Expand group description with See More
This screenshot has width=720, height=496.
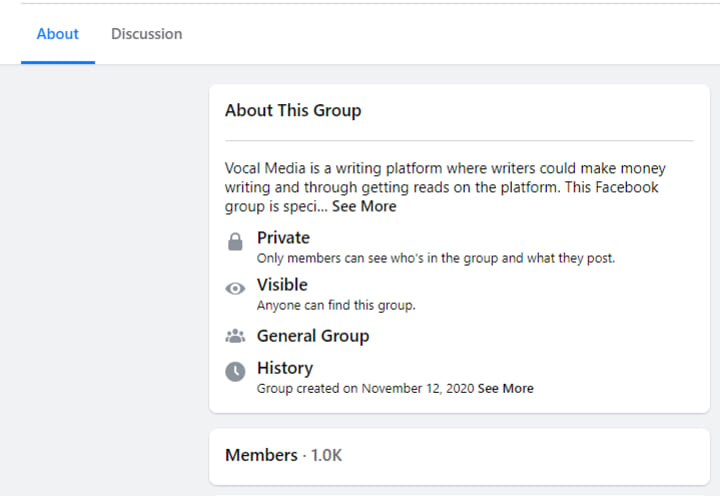364,207
